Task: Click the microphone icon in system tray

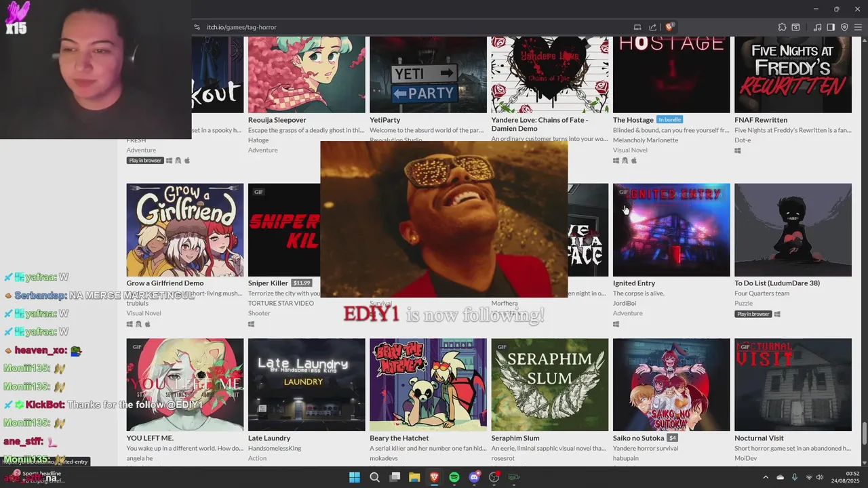Action: coord(795,477)
